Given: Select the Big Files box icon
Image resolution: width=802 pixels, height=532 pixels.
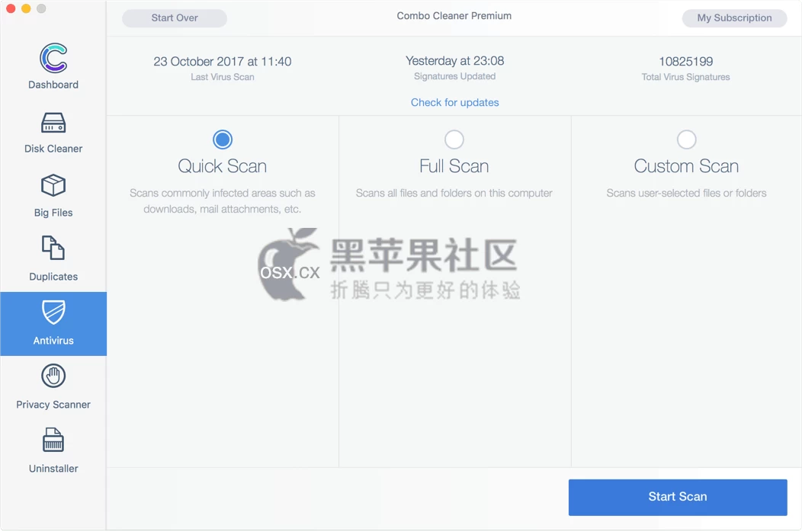Looking at the screenshot, I should click(x=53, y=186).
